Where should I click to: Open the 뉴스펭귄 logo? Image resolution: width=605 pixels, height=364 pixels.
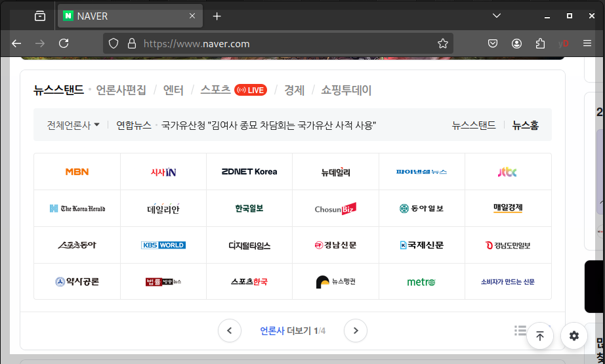tap(335, 282)
